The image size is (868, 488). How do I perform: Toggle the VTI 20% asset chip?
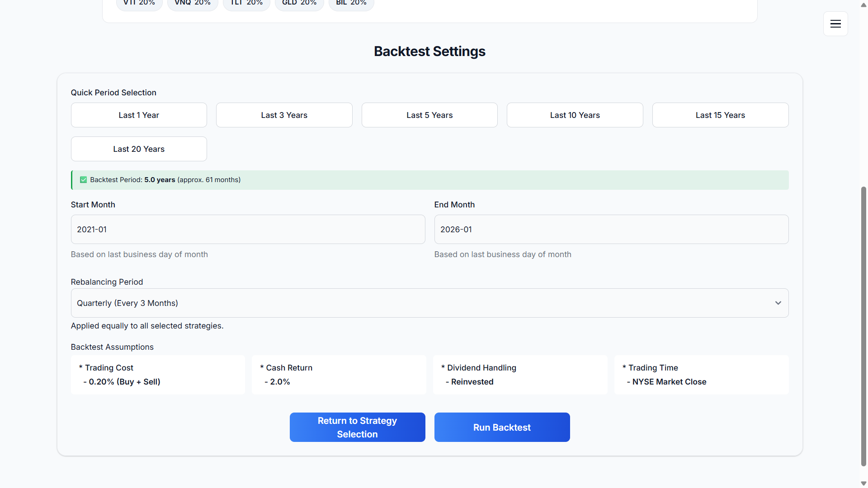(x=139, y=3)
